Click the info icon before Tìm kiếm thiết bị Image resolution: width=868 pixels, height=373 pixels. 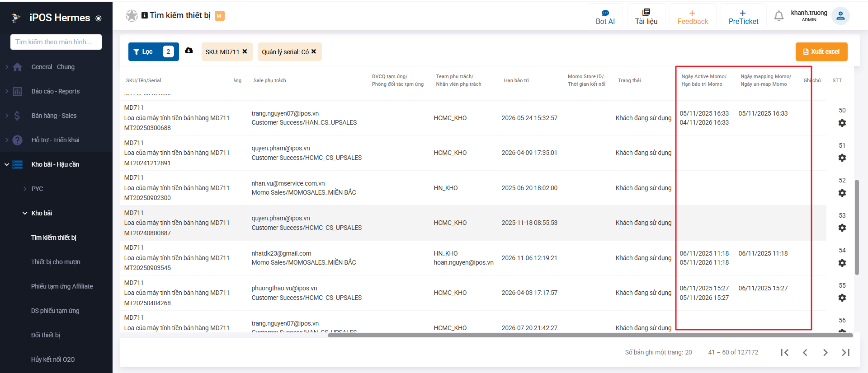(145, 15)
